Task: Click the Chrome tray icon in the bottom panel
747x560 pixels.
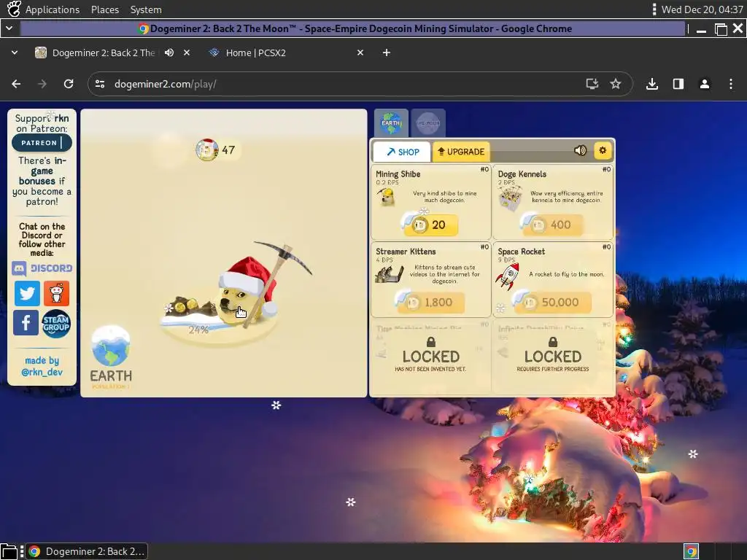Action: coord(692,551)
